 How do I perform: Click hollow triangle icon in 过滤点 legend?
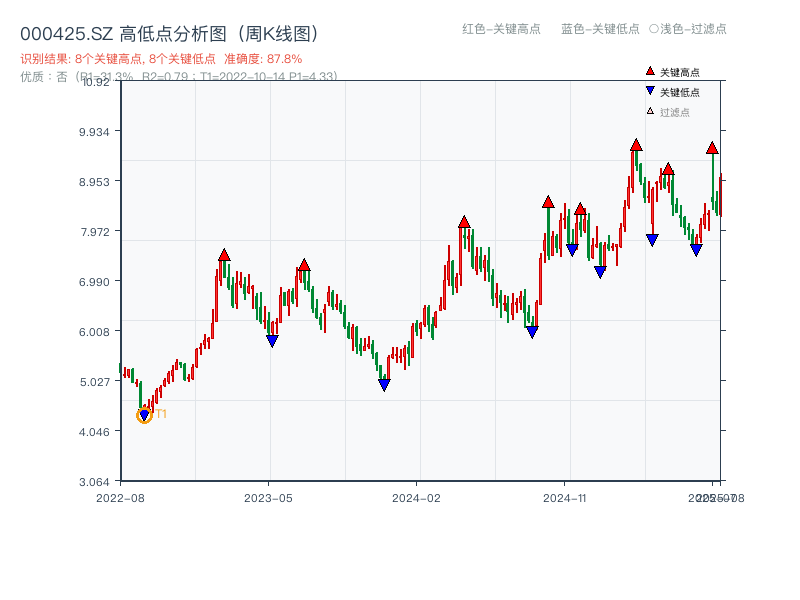(x=650, y=111)
